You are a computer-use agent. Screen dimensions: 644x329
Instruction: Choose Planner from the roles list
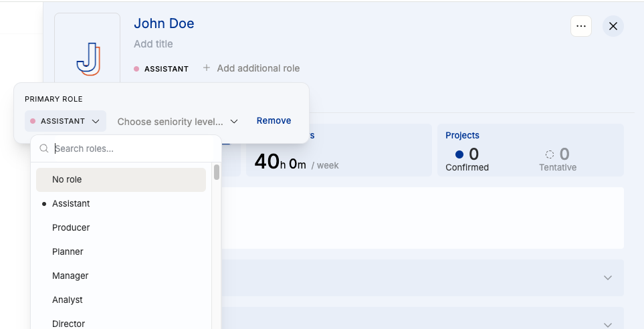[68, 252]
